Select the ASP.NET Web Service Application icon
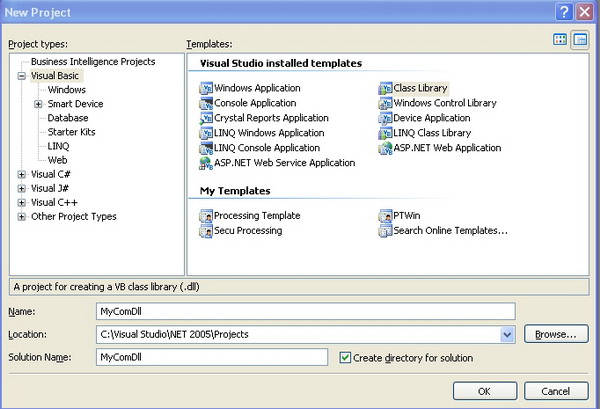This screenshot has width=600, height=409. (206, 163)
